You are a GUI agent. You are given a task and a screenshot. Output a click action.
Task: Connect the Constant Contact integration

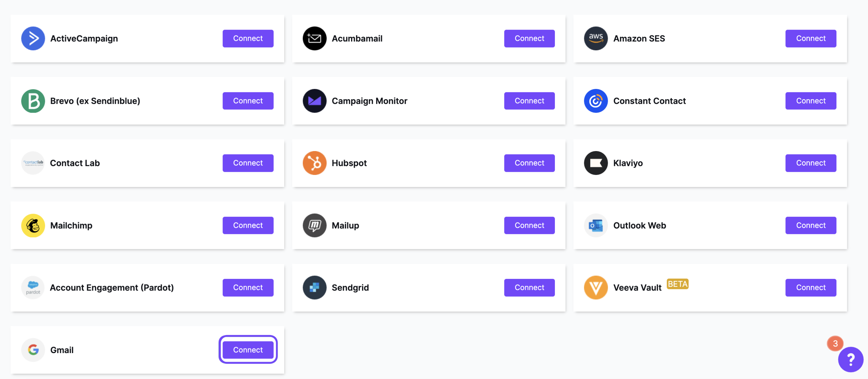point(811,101)
